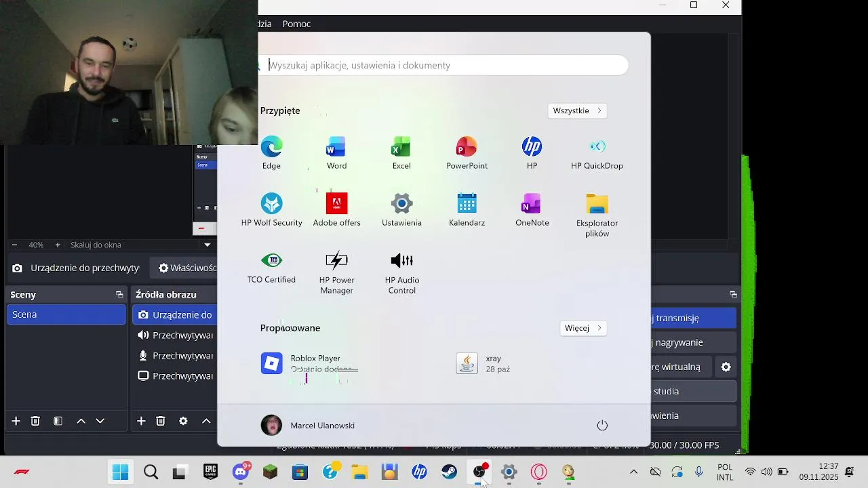The width and height of the screenshot is (868, 488).
Task: Open HP Audio Control
Action: tap(401, 272)
